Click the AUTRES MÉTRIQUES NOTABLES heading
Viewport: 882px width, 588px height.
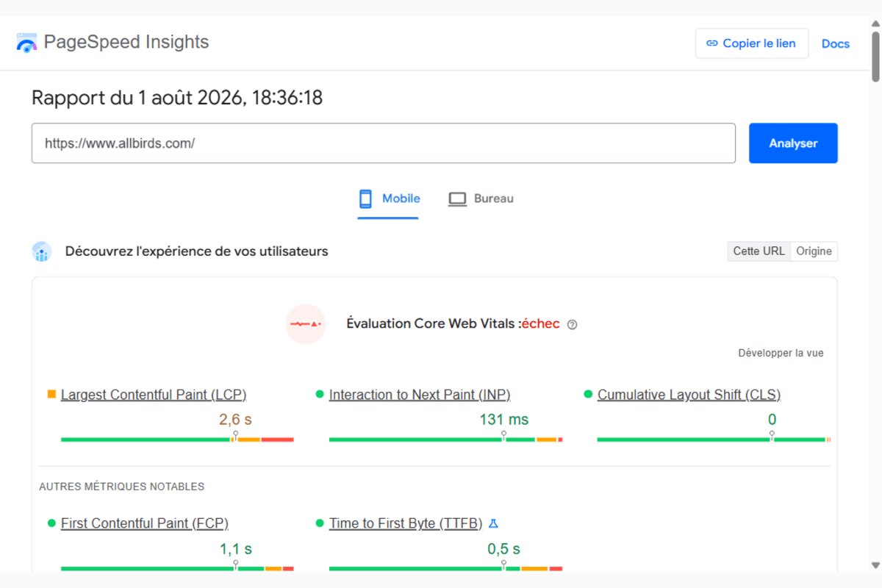click(x=121, y=487)
